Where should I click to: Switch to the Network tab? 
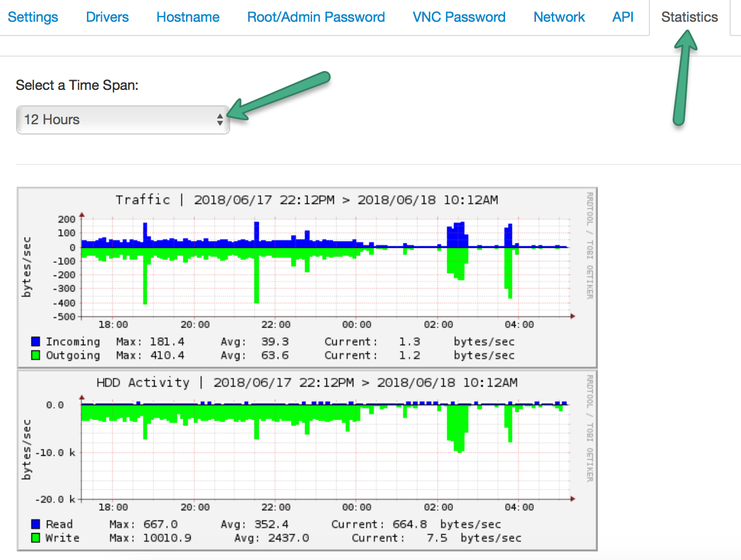pyautogui.click(x=559, y=17)
